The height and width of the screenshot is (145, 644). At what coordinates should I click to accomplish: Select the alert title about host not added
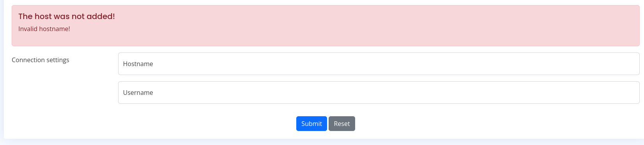pyautogui.click(x=67, y=16)
